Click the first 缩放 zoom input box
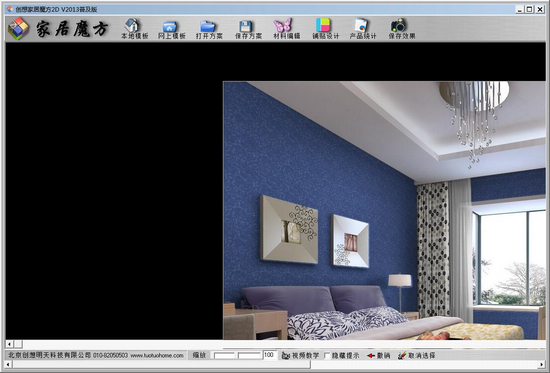Viewport: 550px width, 373px height. 224,355
